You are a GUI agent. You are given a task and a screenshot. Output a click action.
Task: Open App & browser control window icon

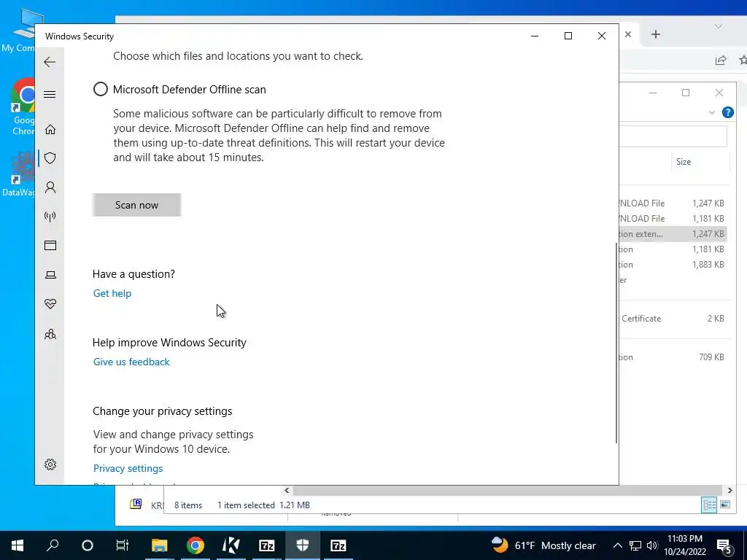point(50,245)
